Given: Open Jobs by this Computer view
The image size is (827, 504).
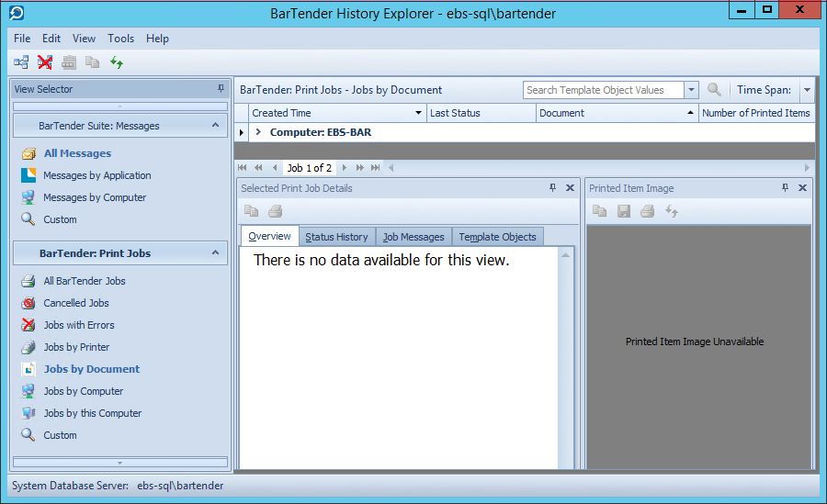Looking at the screenshot, I should [x=92, y=413].
